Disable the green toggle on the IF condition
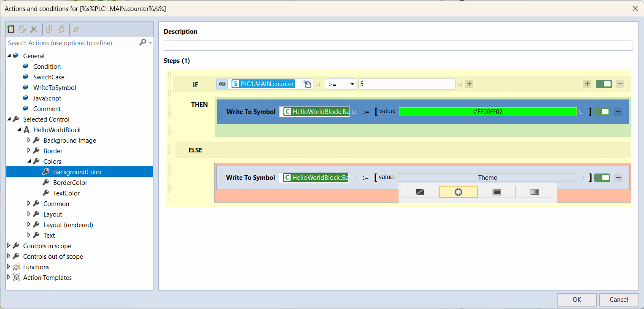Screen dimensions: 644x309 point(604,84)
